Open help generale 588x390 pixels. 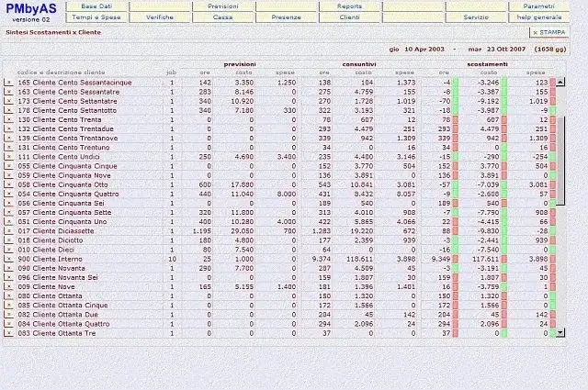coord(539,17)
